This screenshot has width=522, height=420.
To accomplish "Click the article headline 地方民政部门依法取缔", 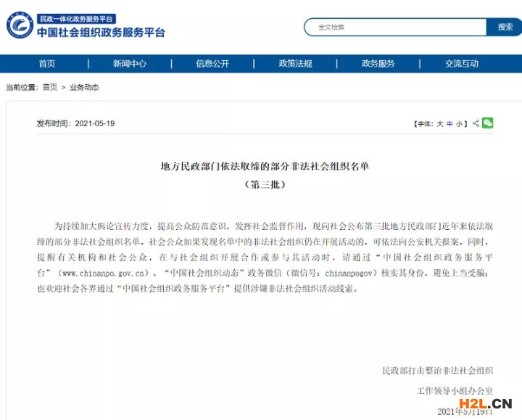I will [x=265, y=166].
